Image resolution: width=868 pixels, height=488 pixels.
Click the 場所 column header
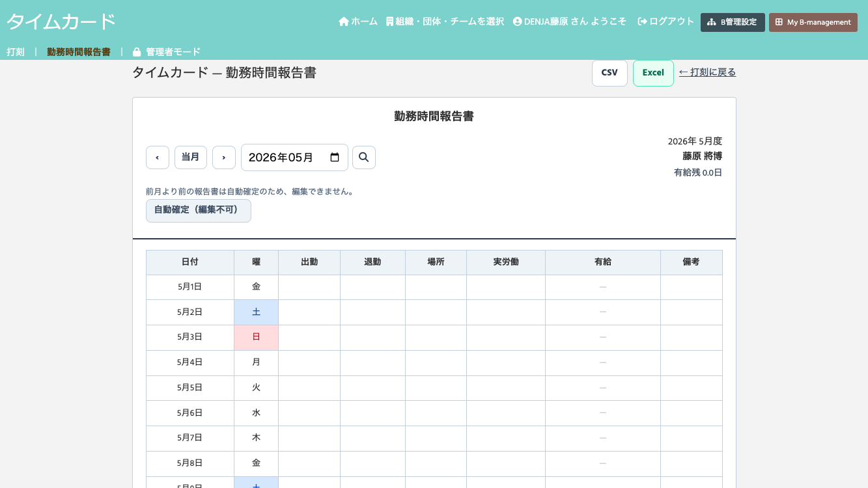pyautogui.click(x=436, y=262)
